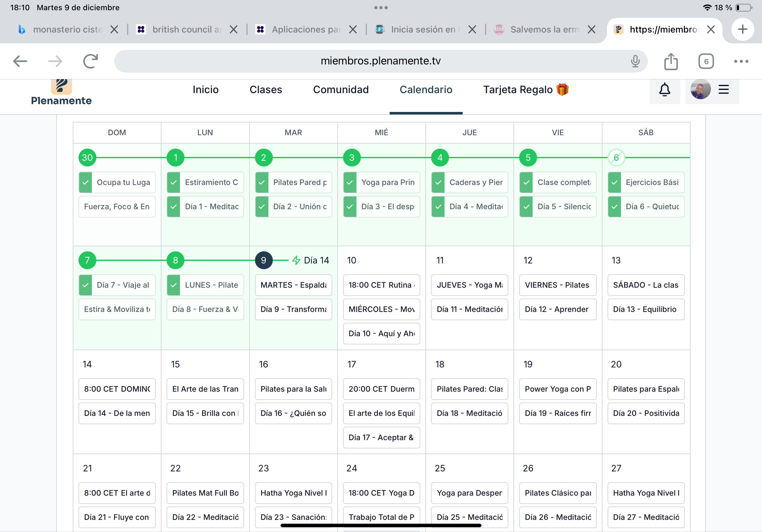The image size is (762, 532).
Task: Switch to the Comunidad menu item
Action: 340,90
